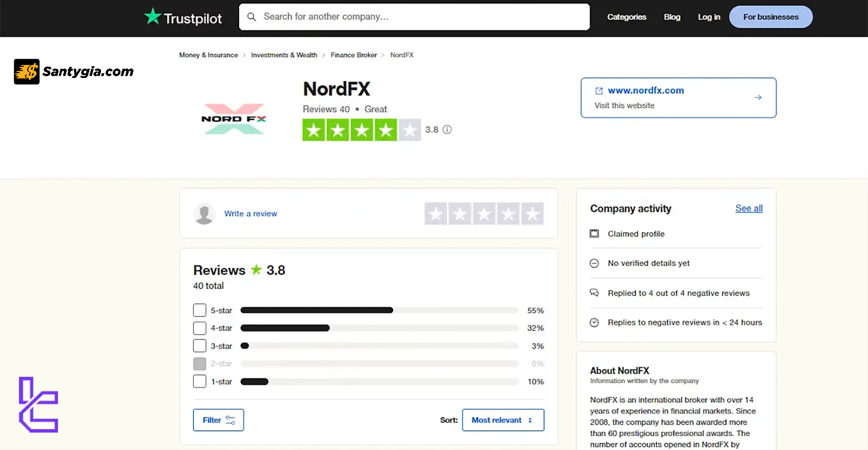Viewport: 868px width, 450px height.
Task: Click the 4-star rating bar
Action: [379, 328]
